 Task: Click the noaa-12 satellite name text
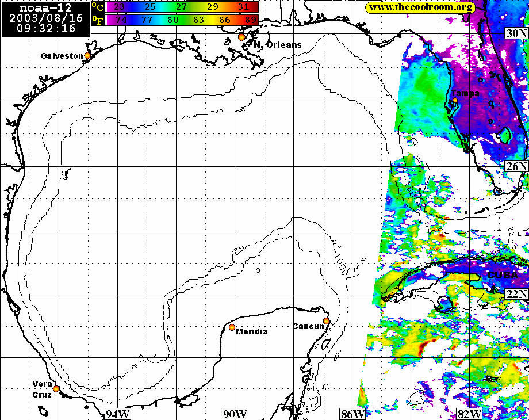pyautogui.click(x=45, y=8)
